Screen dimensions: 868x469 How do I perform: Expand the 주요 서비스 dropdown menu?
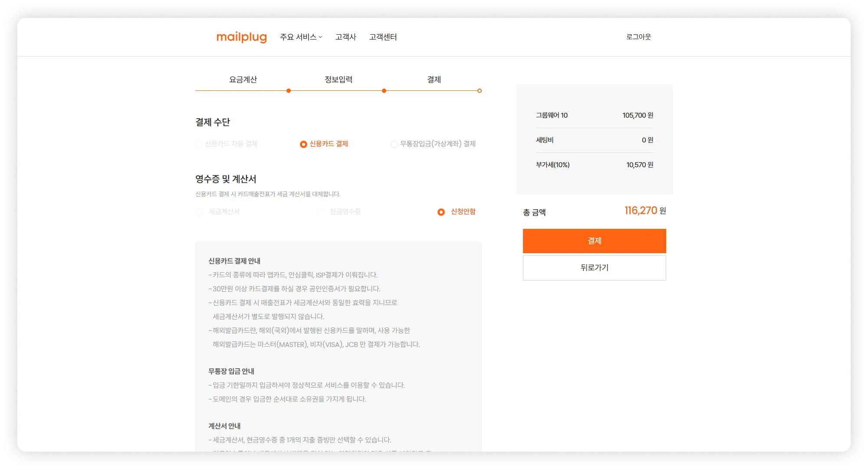tap(301, 37)
